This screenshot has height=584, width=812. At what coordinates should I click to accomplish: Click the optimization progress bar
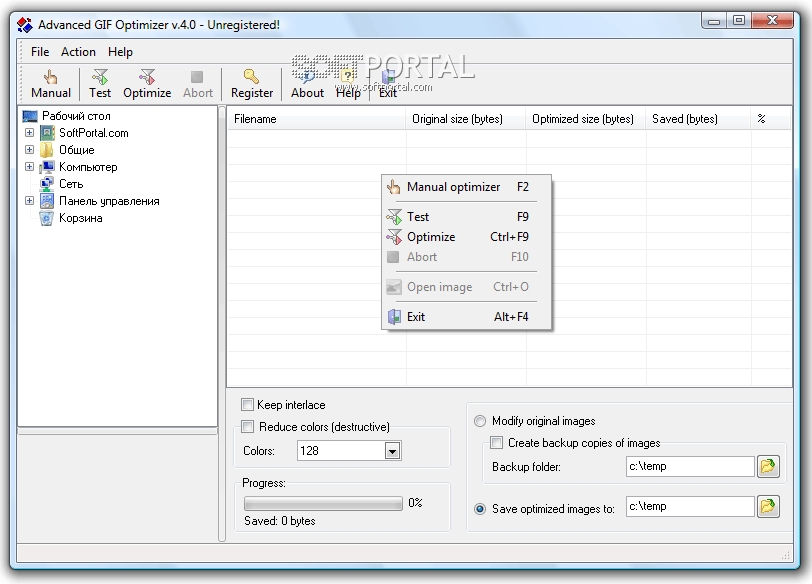323,503
